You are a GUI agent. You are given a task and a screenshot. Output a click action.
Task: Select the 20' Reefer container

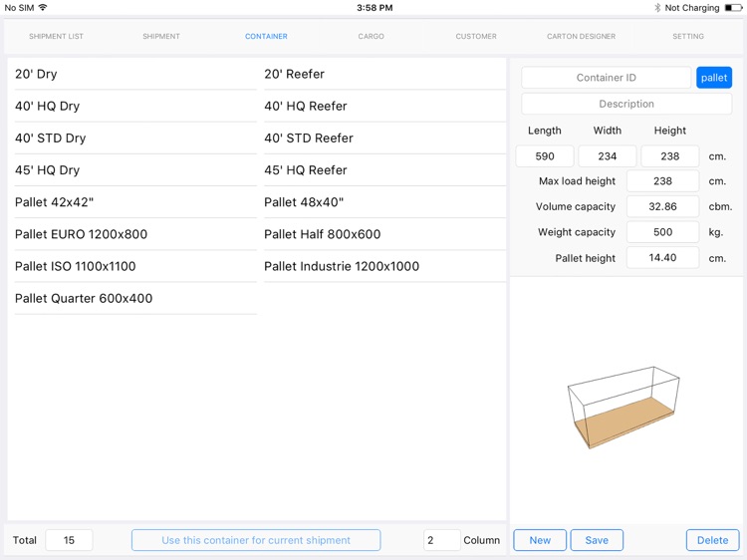(x=384, y=74)
